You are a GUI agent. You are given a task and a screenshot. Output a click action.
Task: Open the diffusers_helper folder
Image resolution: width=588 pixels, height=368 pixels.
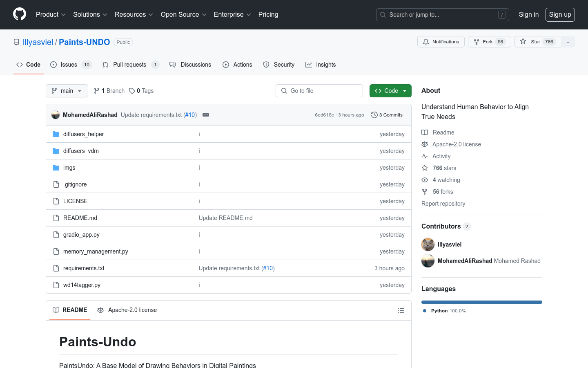(x=83, y=134)
